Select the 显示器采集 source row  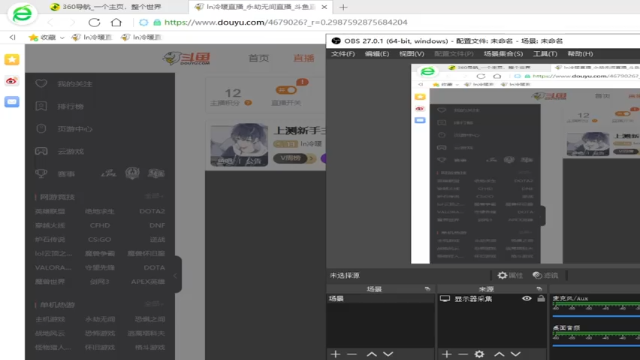pyautogui.click(x=492, y=299)
